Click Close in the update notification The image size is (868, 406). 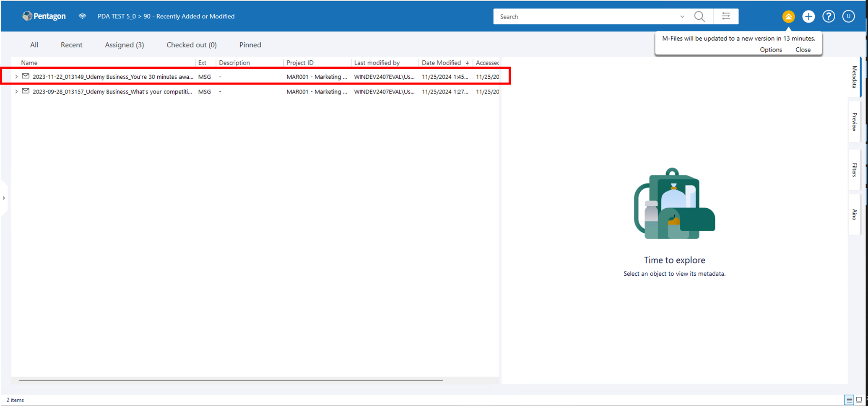click(803, 49)
